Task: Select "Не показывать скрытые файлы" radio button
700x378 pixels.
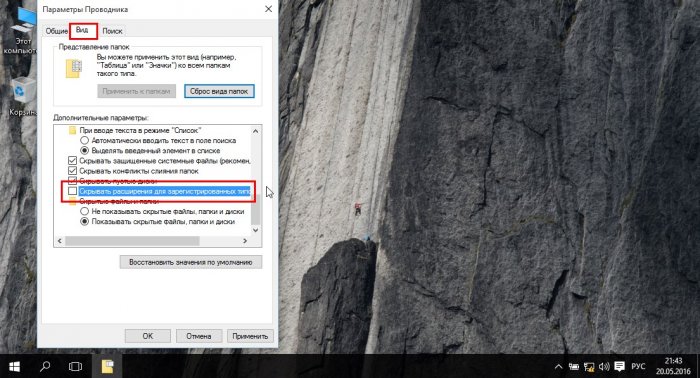Action: coord(84,211)
